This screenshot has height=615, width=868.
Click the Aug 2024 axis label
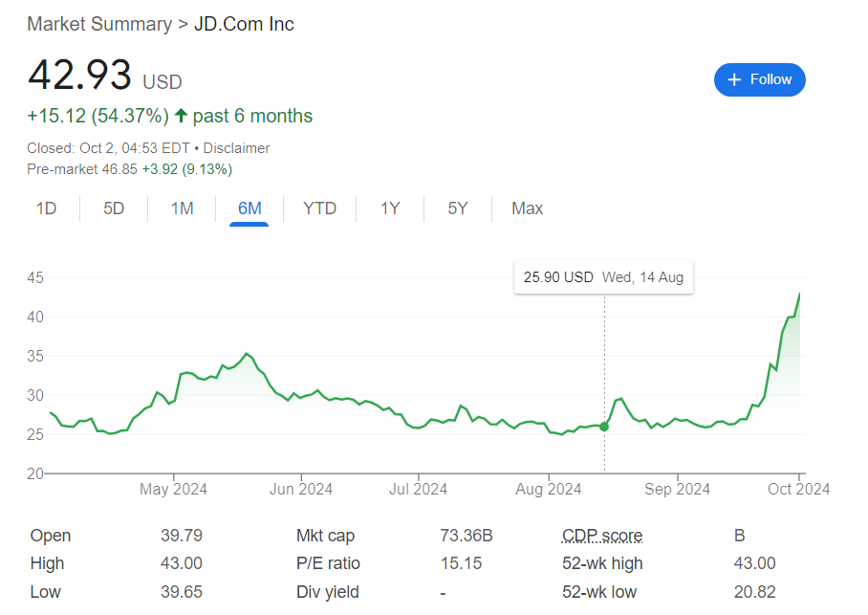549,490
